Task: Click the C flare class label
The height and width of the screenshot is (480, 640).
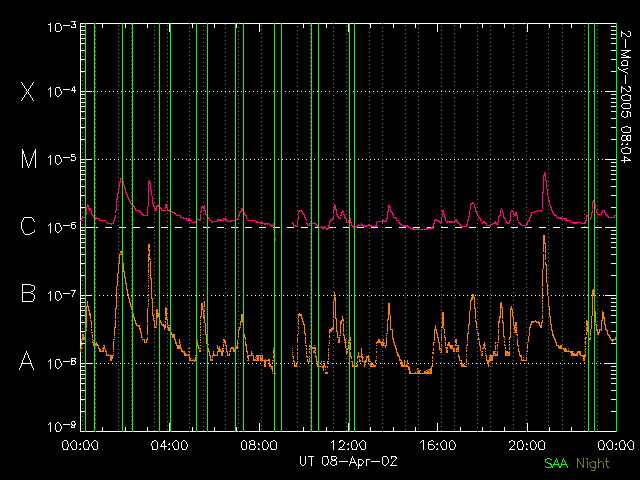Action: pyautogui.click(x=28, y=226)
